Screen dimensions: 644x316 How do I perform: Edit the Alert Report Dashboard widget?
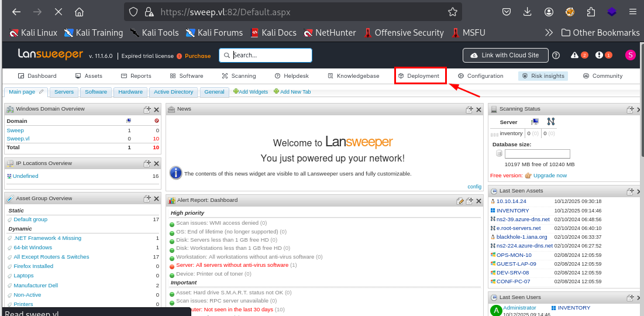pos(460,201)
